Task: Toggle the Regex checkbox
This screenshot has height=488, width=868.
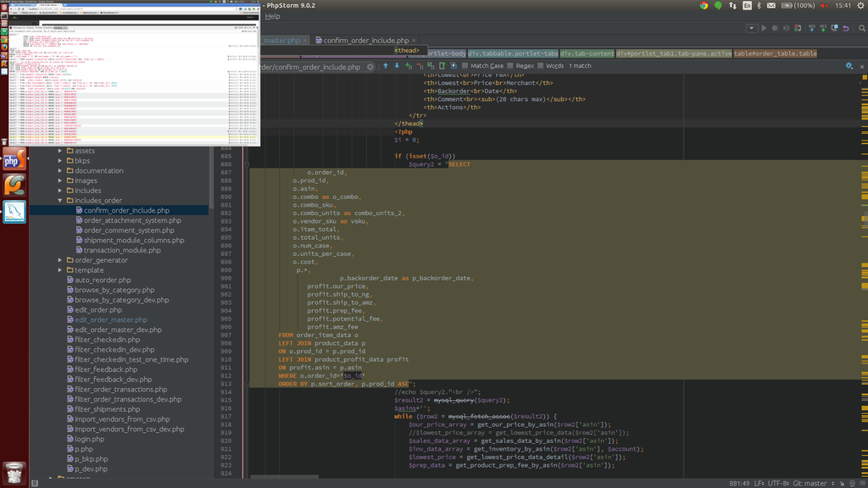Action: point(510,66)
